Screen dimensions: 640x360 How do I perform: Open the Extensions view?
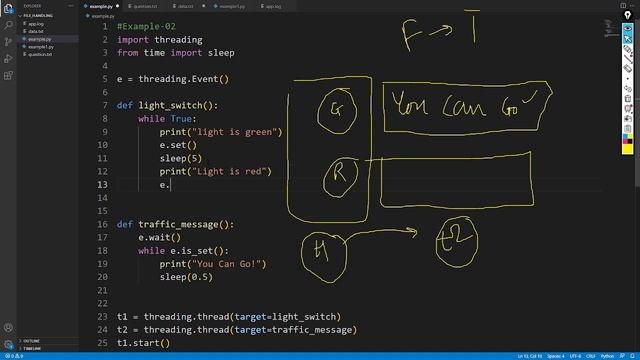pyautogui.click(x=8, y=76)
